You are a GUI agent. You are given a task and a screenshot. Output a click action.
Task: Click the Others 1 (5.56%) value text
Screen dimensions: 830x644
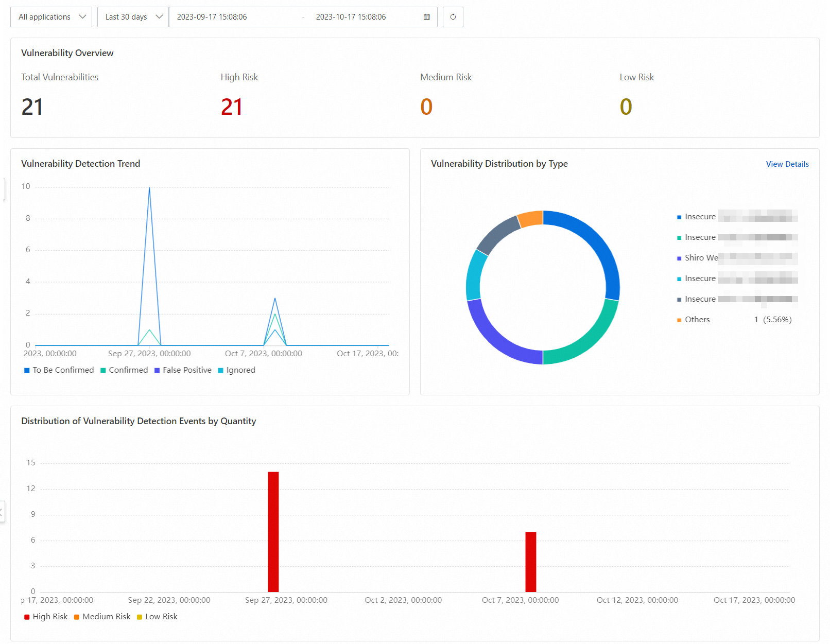(773, 320)
